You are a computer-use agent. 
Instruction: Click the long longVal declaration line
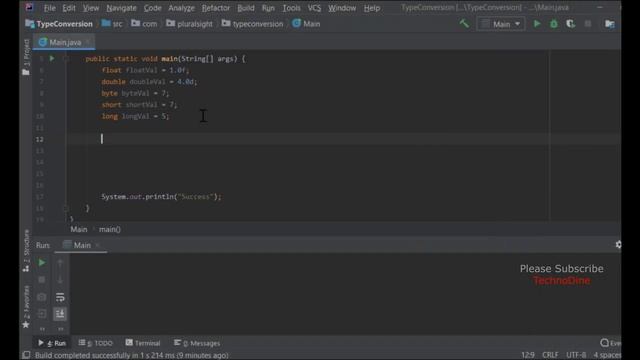135,116
